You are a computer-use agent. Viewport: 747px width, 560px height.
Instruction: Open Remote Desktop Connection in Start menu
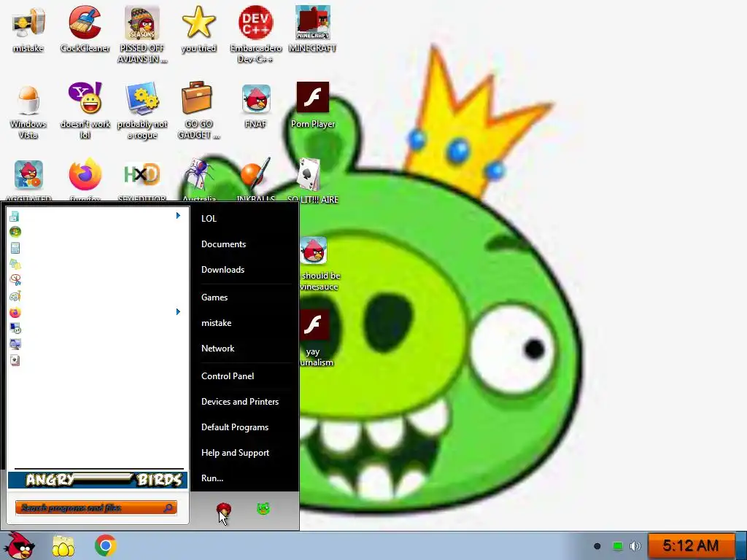click(15, 329)
